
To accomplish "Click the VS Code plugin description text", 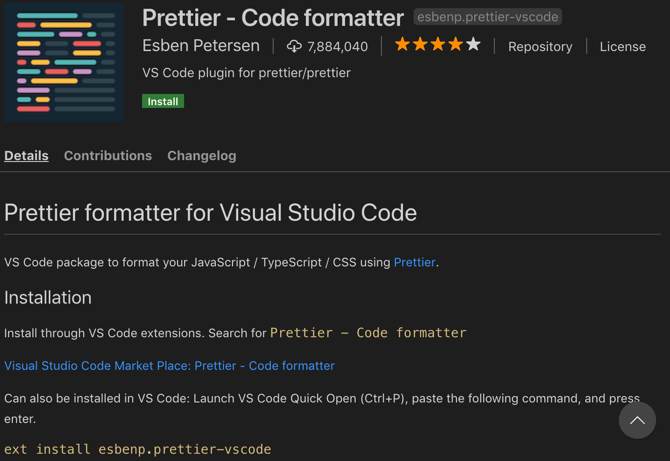I will 246,73.
